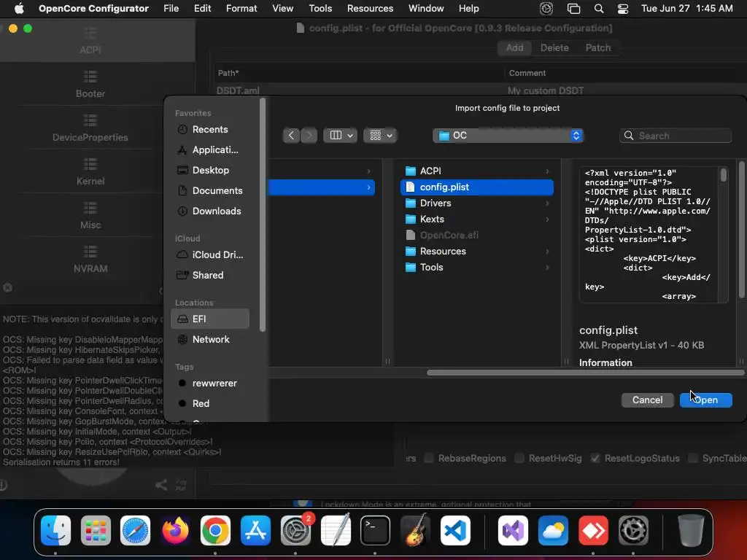Select Downloads in Favorites sidebar
This screenshot has width=747, height=560.
(209, 211)
